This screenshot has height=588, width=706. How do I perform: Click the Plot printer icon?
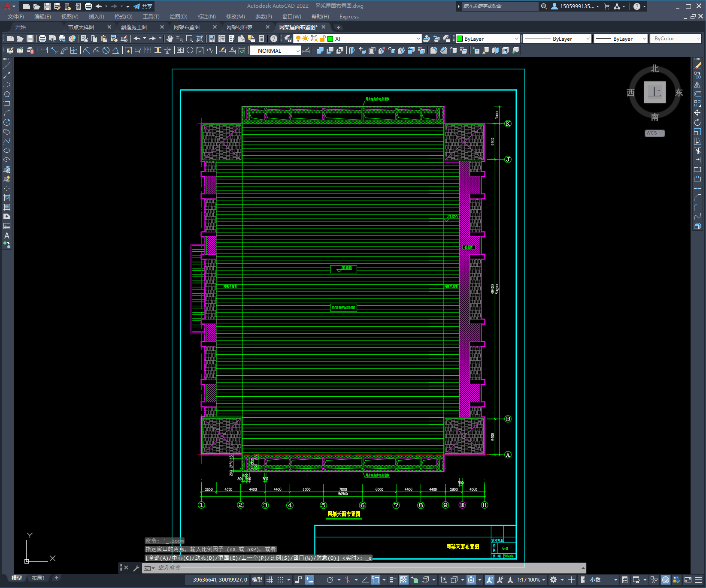pyautogui.click(x=42, y=39)
